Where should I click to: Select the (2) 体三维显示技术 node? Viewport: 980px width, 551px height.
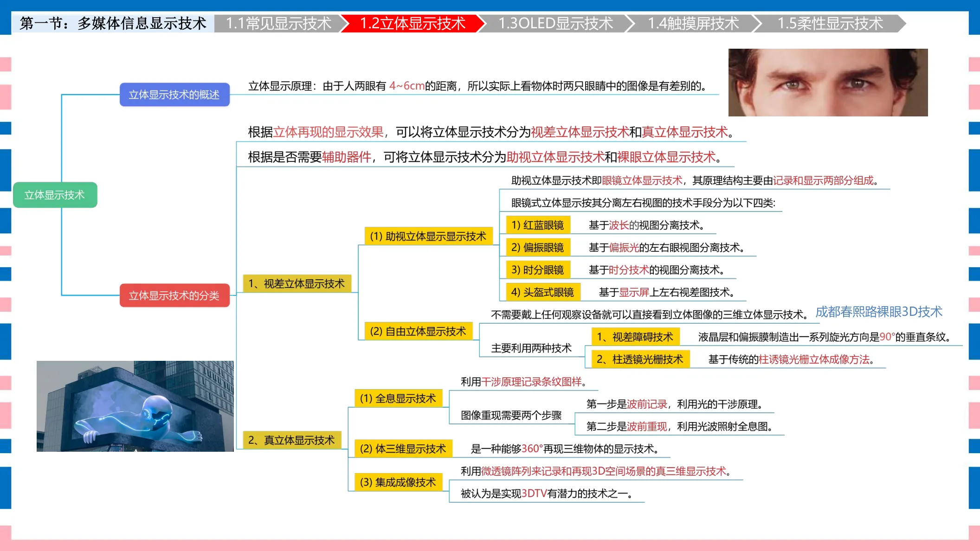click(403, 448)
